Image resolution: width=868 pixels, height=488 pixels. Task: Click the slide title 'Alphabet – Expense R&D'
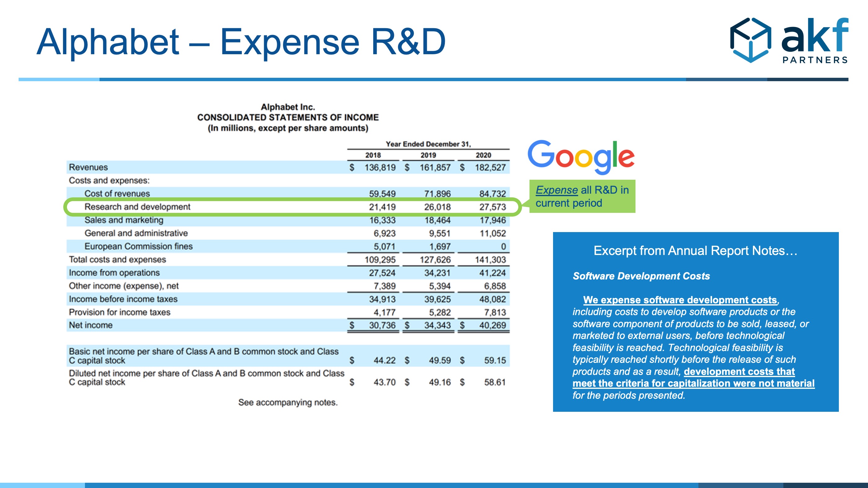[x=241, y=42]
